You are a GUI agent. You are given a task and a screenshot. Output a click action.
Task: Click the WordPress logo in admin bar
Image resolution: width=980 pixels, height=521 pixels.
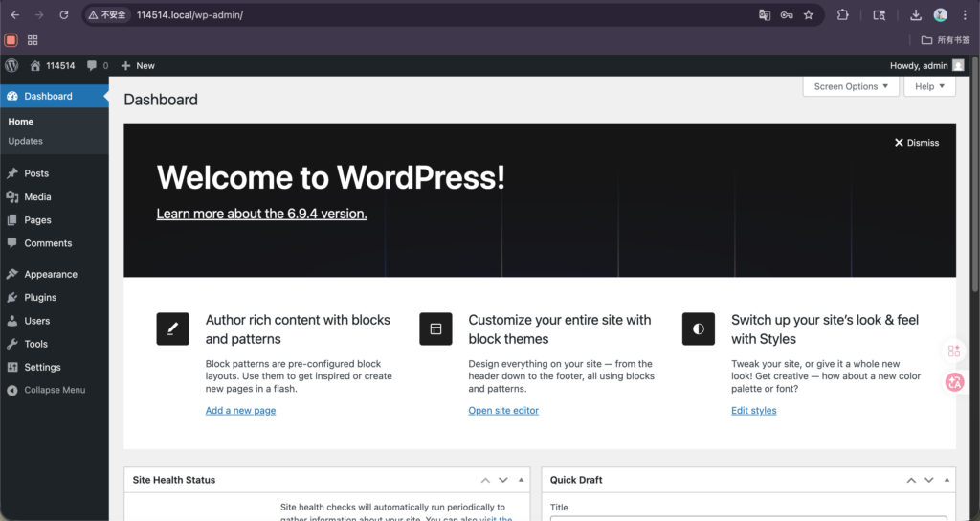tap(11, 65)
